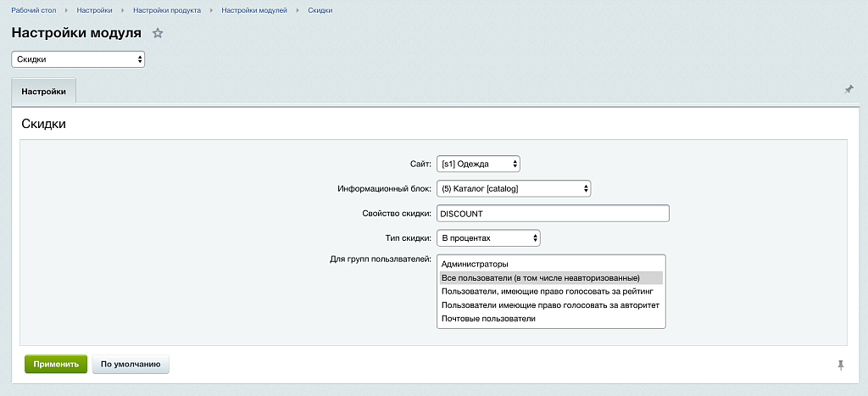Select Администраторы in the user groups list

[x=475, y=265]
